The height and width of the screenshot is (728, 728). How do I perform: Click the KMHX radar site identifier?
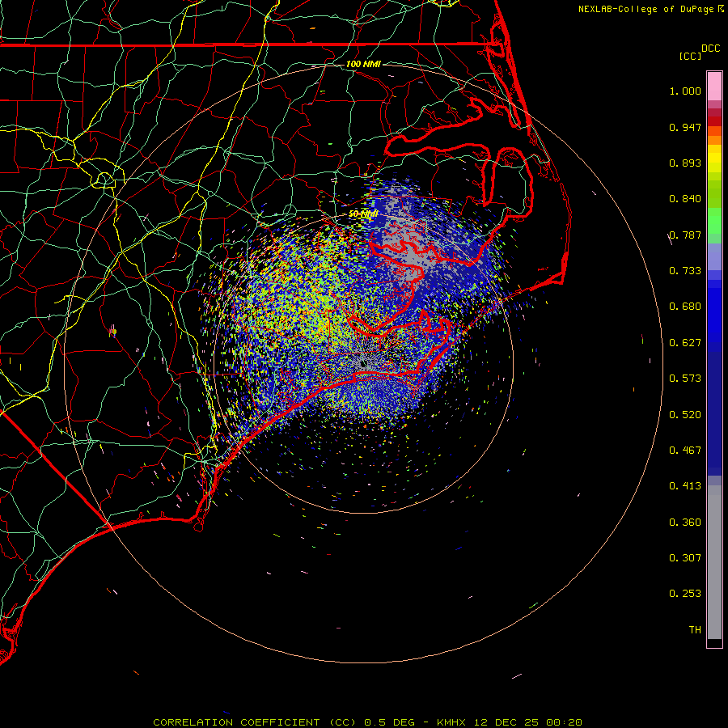[451, 722]
